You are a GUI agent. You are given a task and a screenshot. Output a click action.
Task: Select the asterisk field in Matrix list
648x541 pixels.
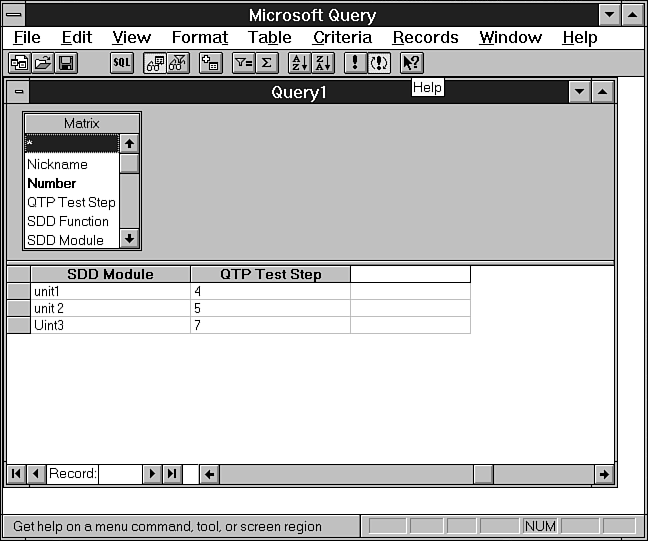pyautogui.click(x=72, y=144)
